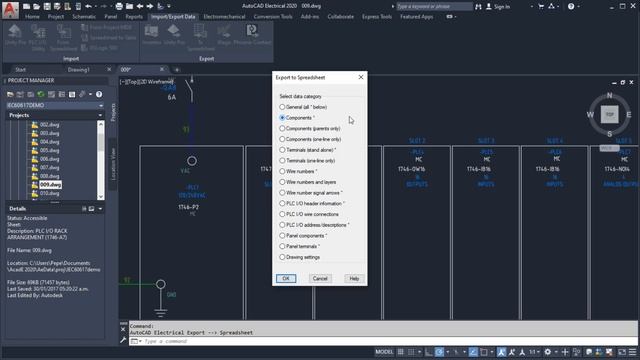Open the Electromechanical ribbon tab

pyautogui.click(x=224, y=17)
